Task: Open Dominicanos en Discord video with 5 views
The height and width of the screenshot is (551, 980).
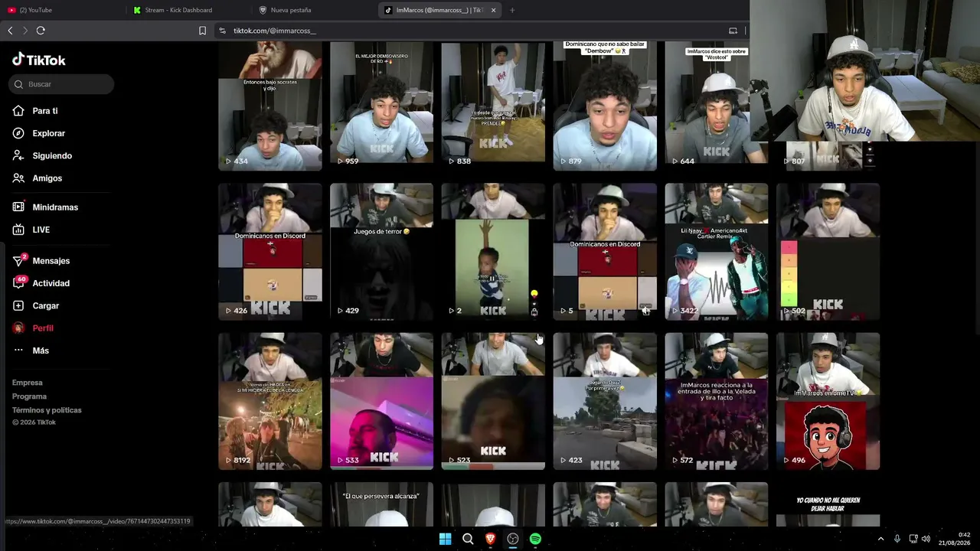Action: [605, 252]
